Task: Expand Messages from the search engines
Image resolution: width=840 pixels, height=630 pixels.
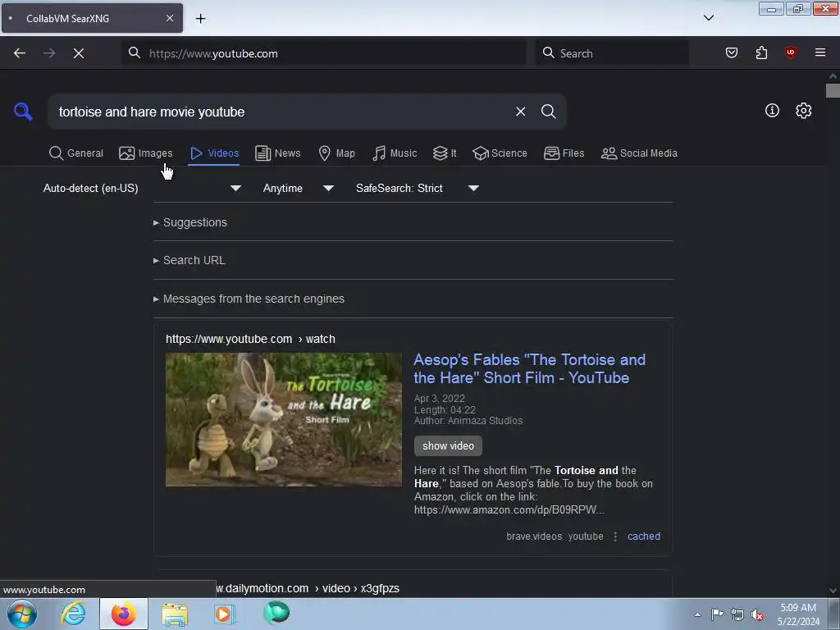Action: pyautogui.click(x=249, y=299)
